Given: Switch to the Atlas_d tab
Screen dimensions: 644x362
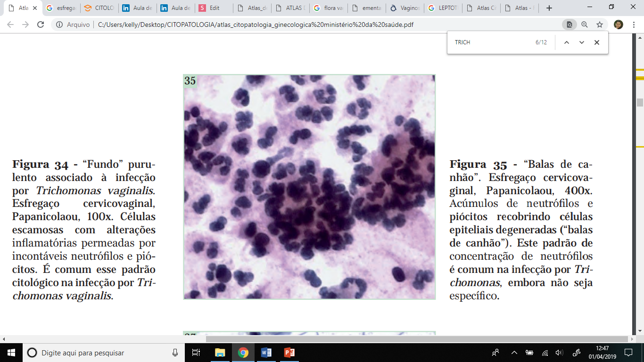Looking at the screenshot, I should pyautogui.click(x=253, y=8).
